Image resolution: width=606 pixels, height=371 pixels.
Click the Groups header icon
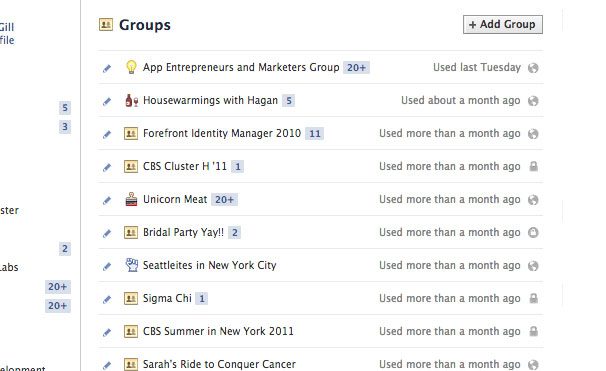click(106, 25)
